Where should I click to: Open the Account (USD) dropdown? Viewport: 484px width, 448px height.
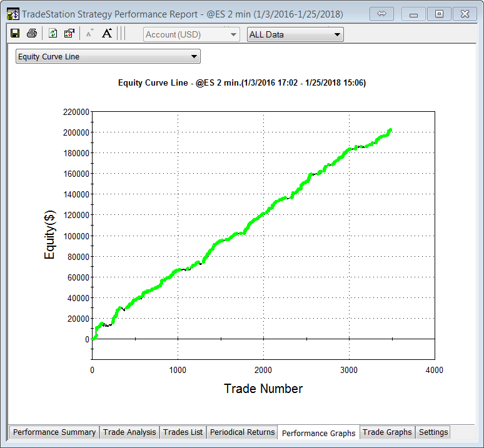191,34
